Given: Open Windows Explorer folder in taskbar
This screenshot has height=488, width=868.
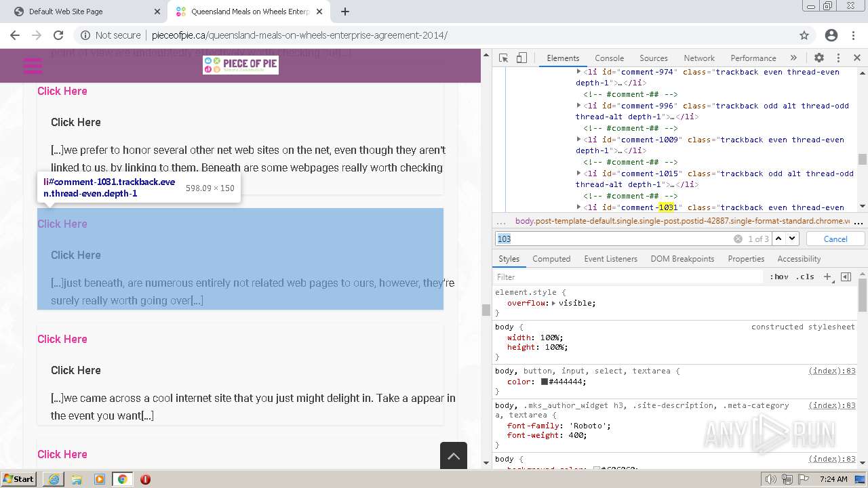Looking at the screenshot, I should tap(77, 479).
